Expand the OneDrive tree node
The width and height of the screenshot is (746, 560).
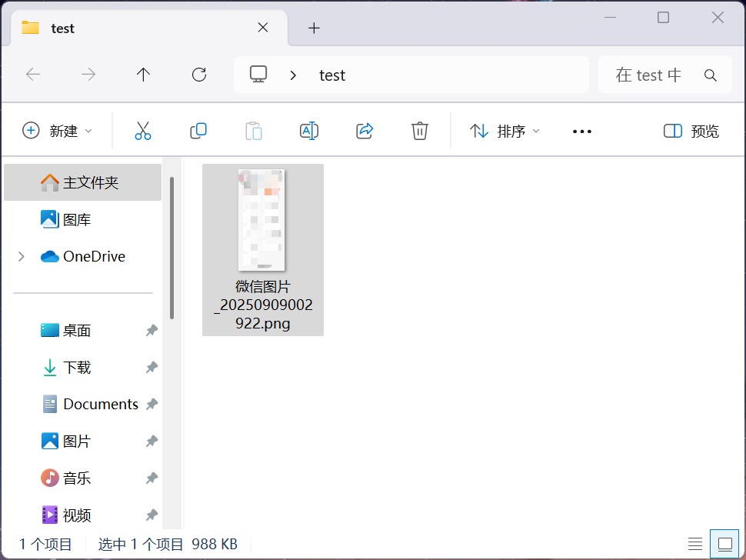(x=21, y=257)
